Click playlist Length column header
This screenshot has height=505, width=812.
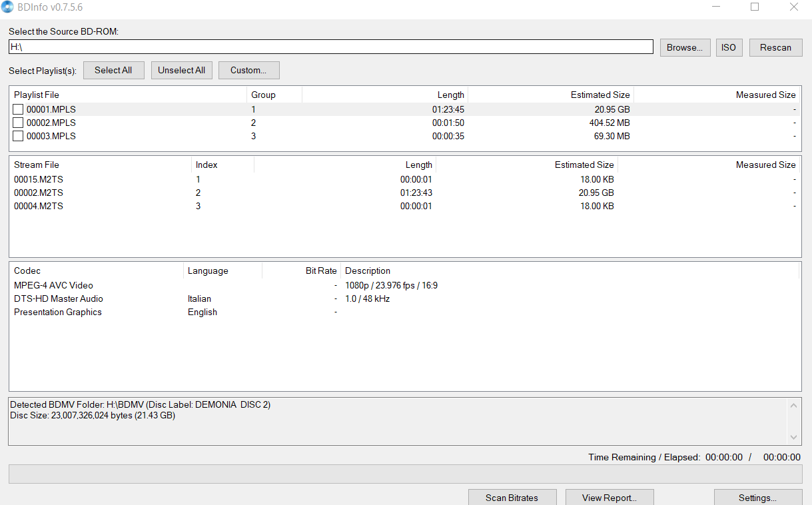[x=385, y=95]
